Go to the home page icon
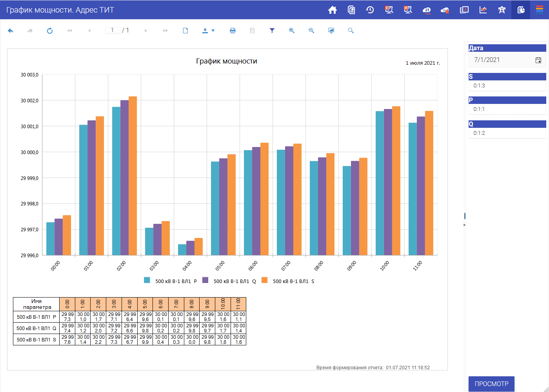This screenshot has width=549, height=392. pyautogui.click(x=333, y=10)
